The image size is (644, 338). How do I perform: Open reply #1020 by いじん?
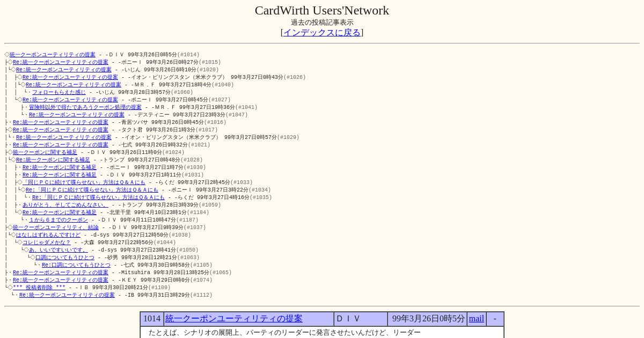click(64, 70)
